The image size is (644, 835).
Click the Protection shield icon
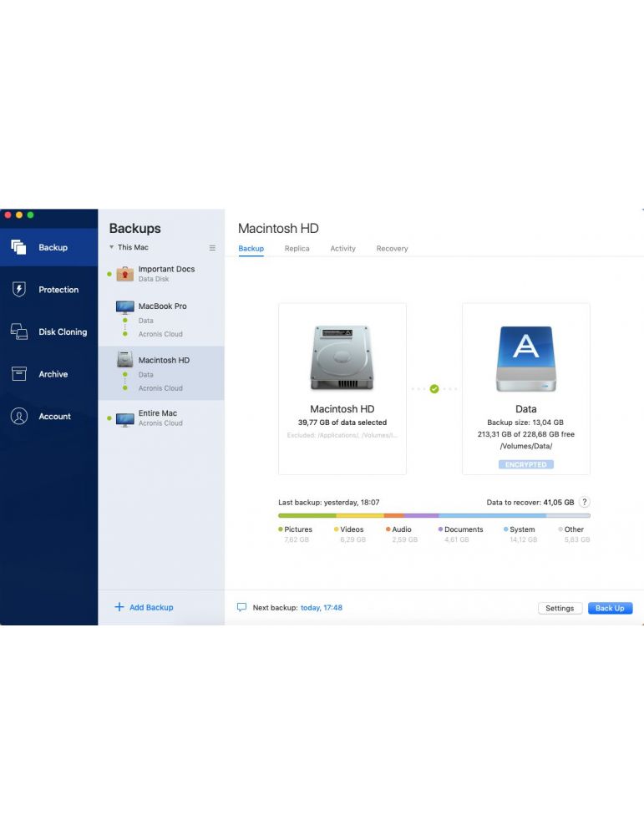pos(18,289)
